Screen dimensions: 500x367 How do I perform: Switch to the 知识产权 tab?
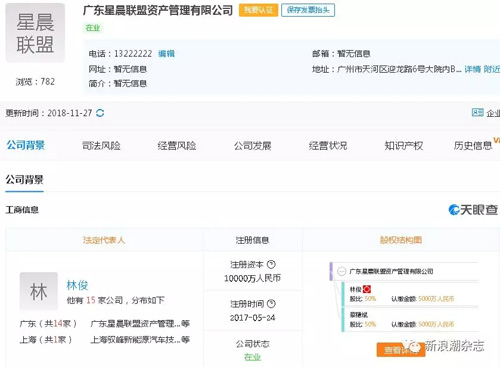[404, 146]
